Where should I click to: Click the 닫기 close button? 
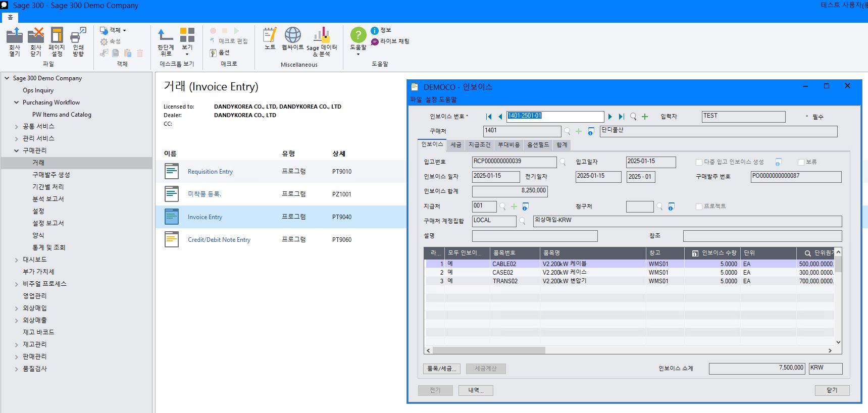coord(832,390)
